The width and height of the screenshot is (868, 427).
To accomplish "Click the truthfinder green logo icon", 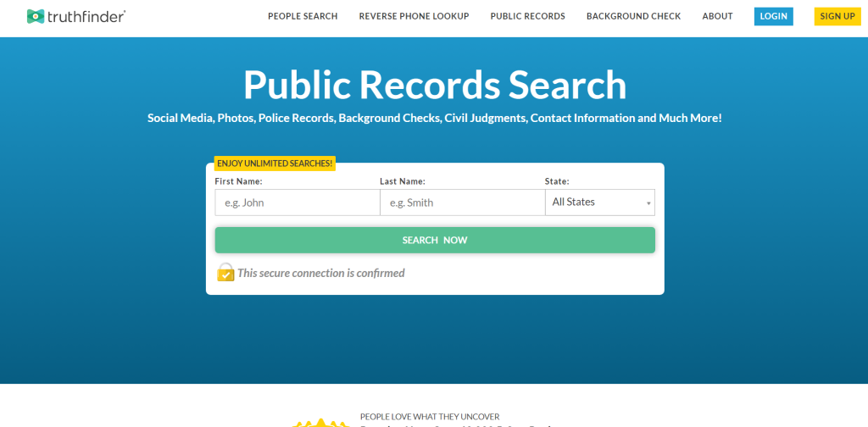I will (36, 16).
